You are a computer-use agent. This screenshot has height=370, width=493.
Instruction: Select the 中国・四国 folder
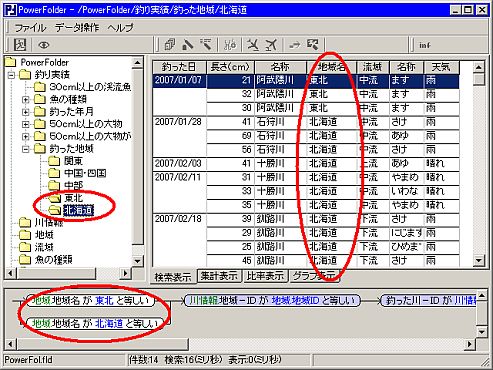click(x=85, y=173)
